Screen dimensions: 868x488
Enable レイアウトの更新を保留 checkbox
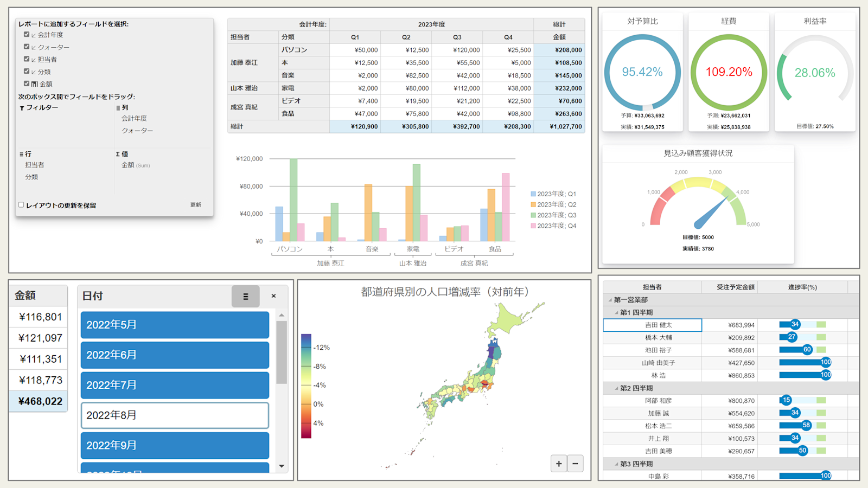click(21, 205)
